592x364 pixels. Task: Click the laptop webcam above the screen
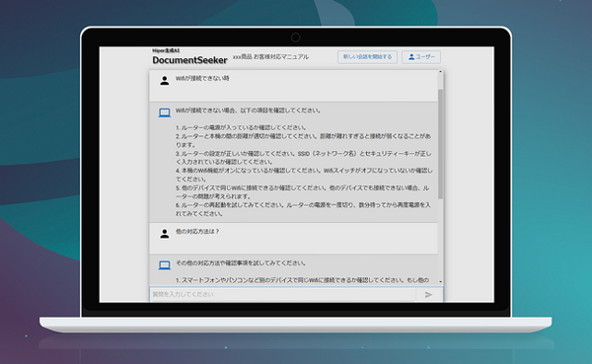pyautogui.click(x=296, y=37)
